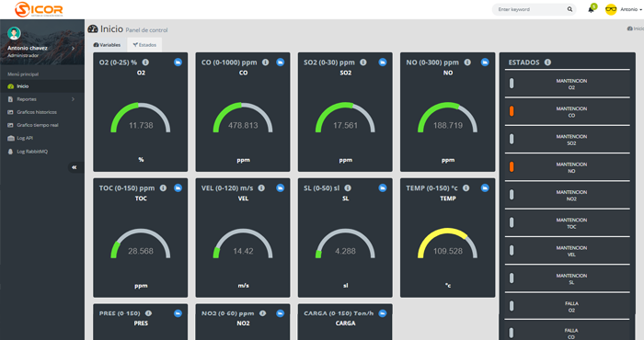Click the info icon beside O2 (0-25) %
Viewport: 644px width, 340px height.
pyautogui.click(x=145, y=62)
